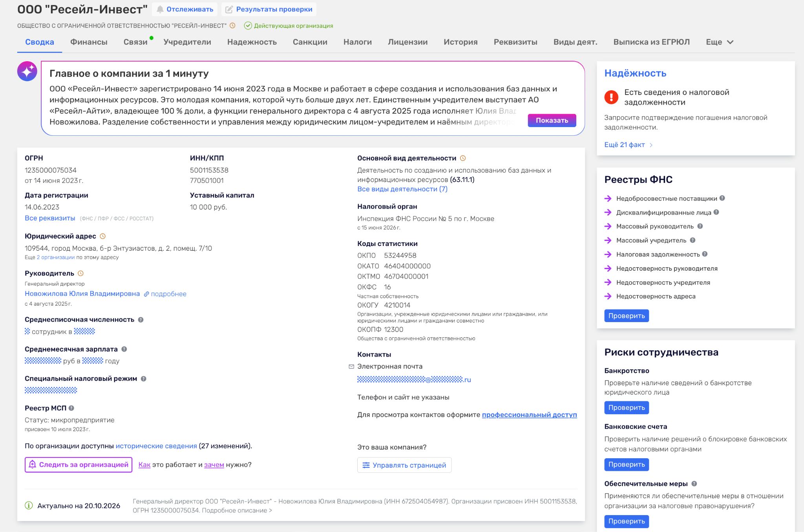Open the Все виды деятельности (7) link
Screen dimensions: 804x532
pyautogui.click(x=402, y=189)
